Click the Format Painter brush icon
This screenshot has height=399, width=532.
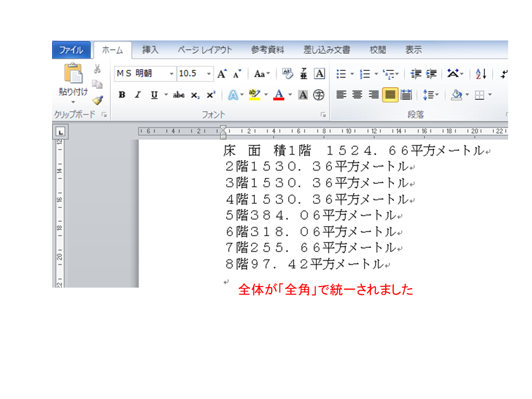[x=98, y=100]
